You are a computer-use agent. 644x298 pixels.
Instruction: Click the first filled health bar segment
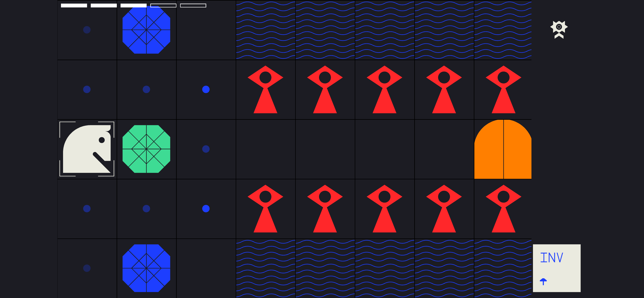pyautogui.click(x=74, y=6)
